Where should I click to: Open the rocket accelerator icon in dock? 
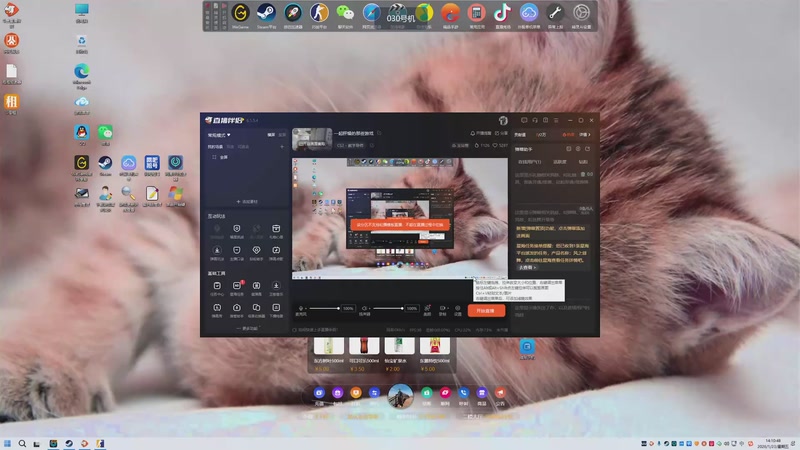pos(293,13)
